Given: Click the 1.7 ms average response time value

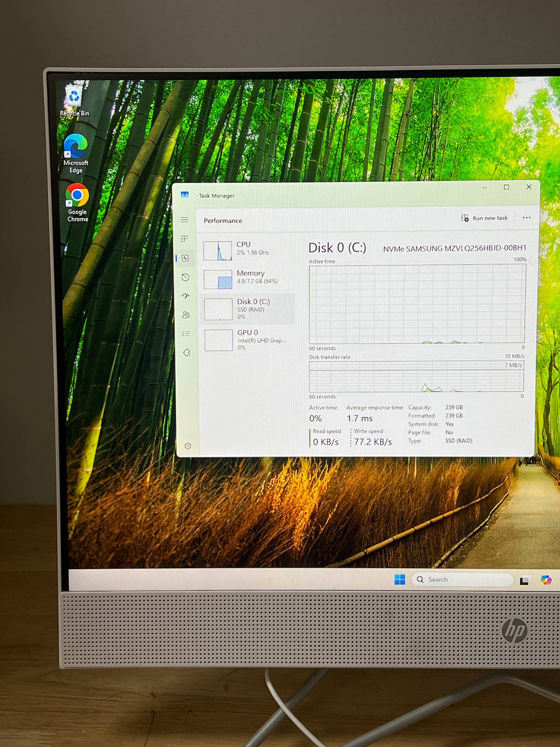Looking at the screenshot, I should pos(360,419).
